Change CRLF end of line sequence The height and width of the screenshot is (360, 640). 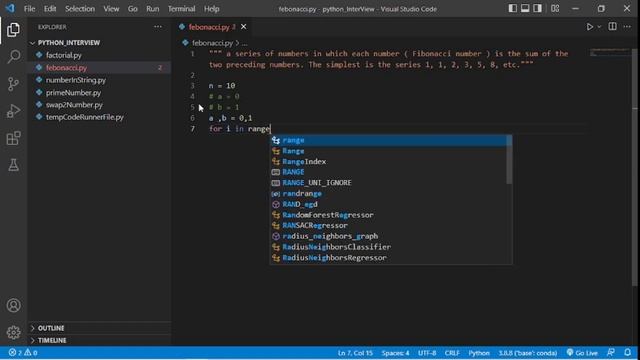(x=452, y=353)
